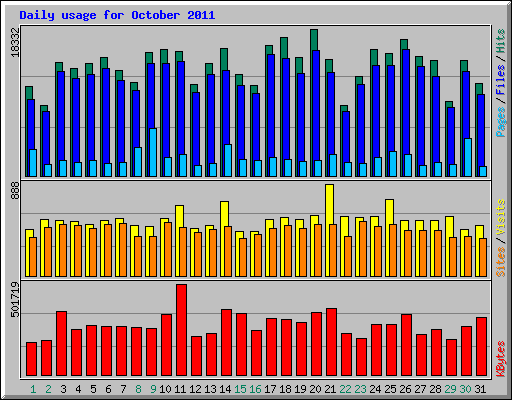Click the chart title 'Daily usage for October 2011'
Image resolution: width=512 pixels, height=400 pixels.
coord(117,15)
